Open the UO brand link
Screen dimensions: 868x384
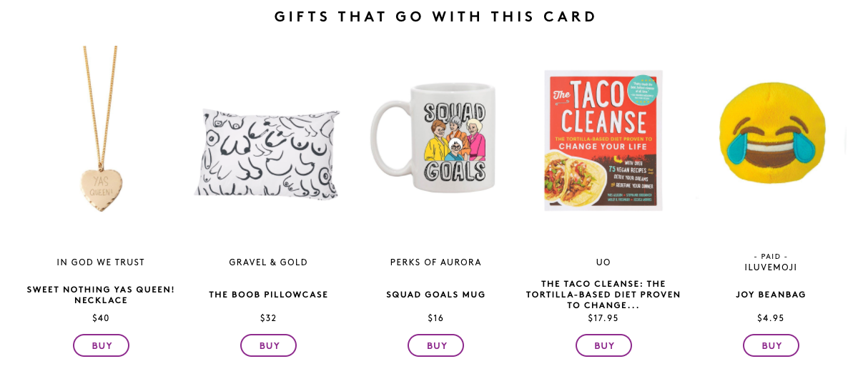(603, 262)
